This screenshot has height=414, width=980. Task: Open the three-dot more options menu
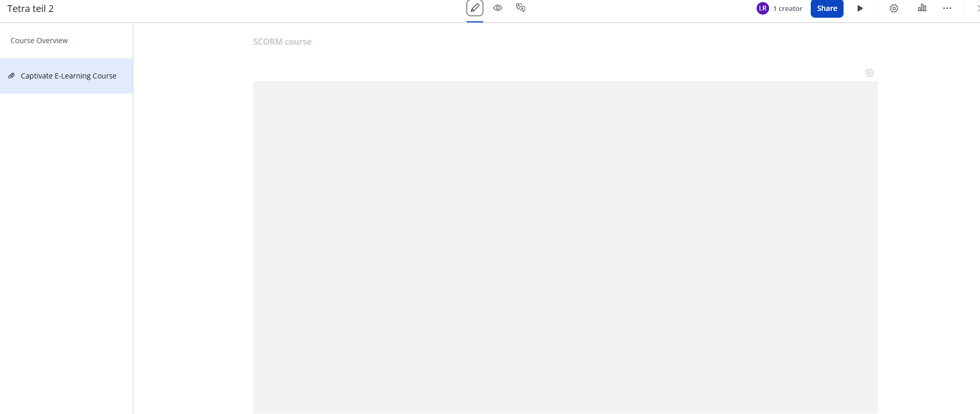pos(947,9)
